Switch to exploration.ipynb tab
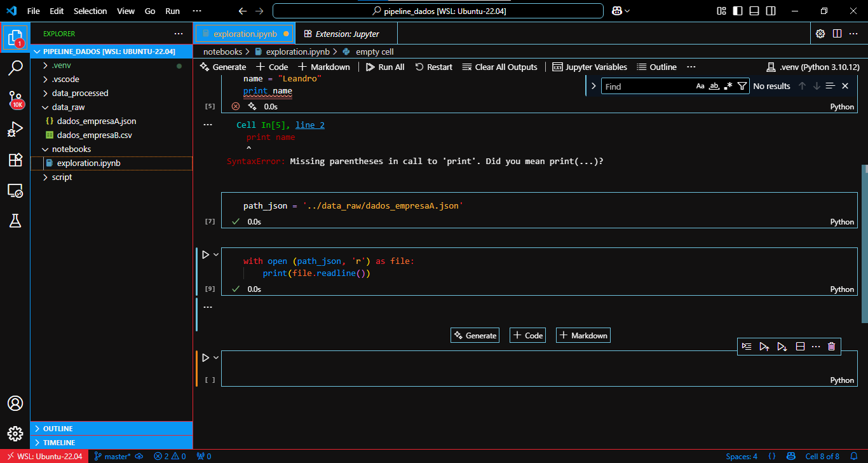Image resolution: width=868 pixels, height=463 pixels. click(245, 34)
